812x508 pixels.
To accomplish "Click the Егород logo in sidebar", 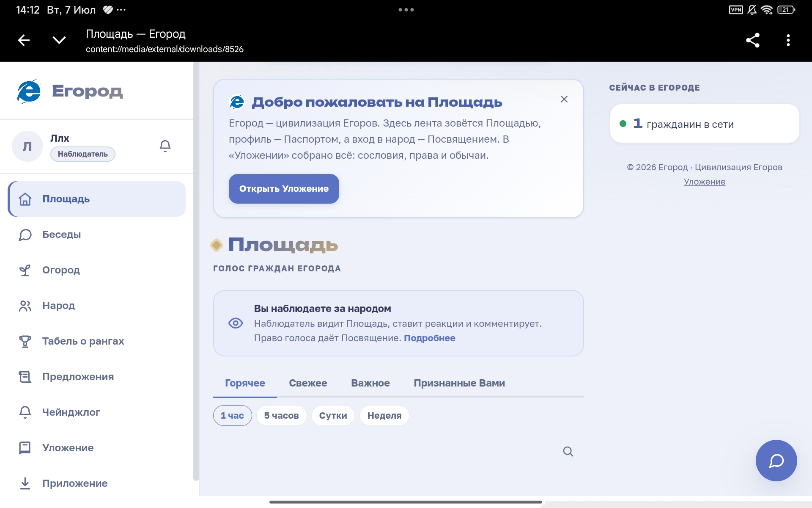I will tap(70, 91).
